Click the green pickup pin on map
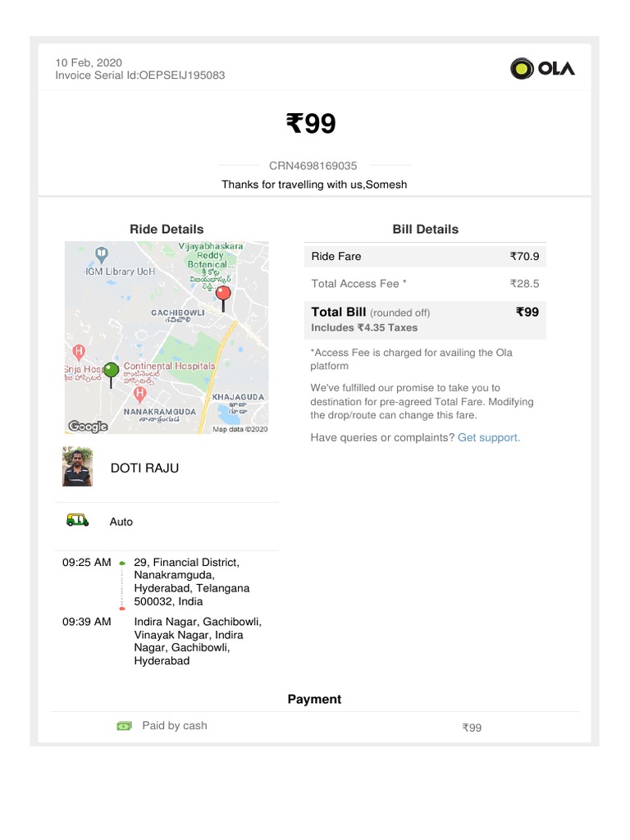This screenshot has width=630, height=840. click(111, 372)
